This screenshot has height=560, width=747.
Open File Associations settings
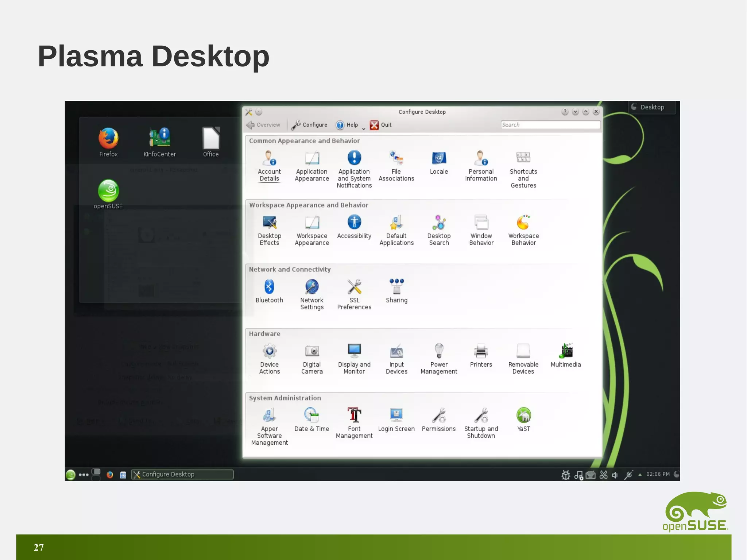396,166
